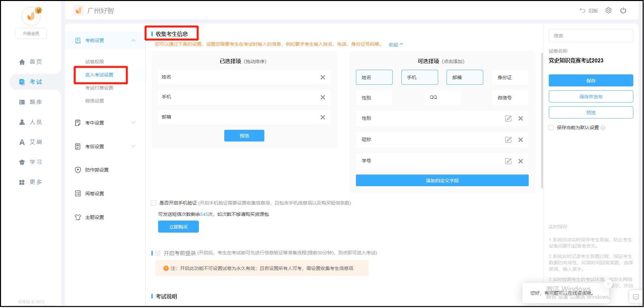This screenshot has width=644, height=308.
Task: Open the chat bubble icon at bottom right
Action: (636, 296)
